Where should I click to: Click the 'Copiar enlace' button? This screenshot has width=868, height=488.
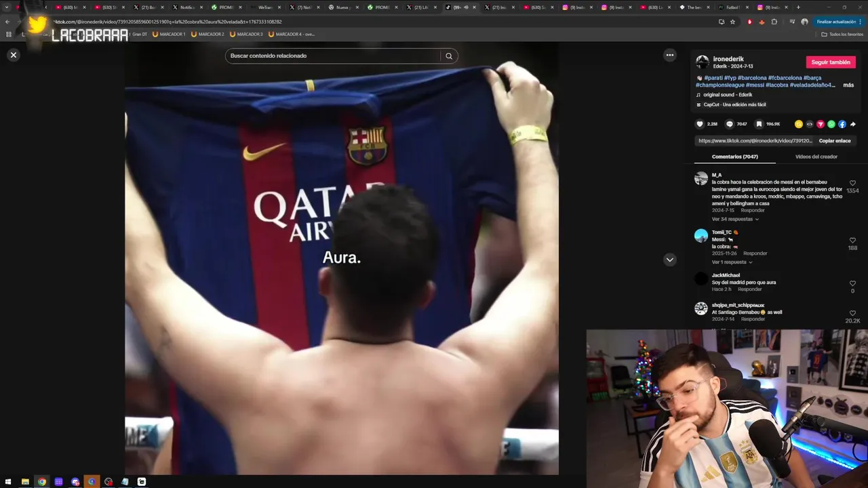coord(835,141)
